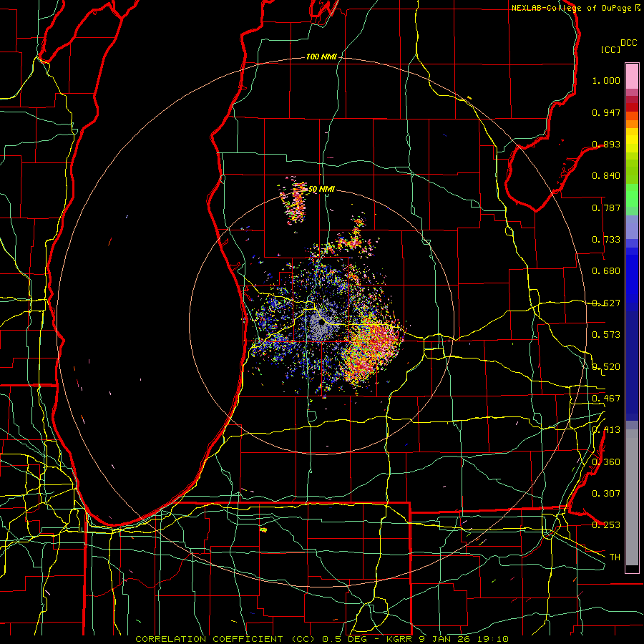The image size is (644, 644).
Task: Click the 1.000 value on color scale
Action: click(606, 80)
